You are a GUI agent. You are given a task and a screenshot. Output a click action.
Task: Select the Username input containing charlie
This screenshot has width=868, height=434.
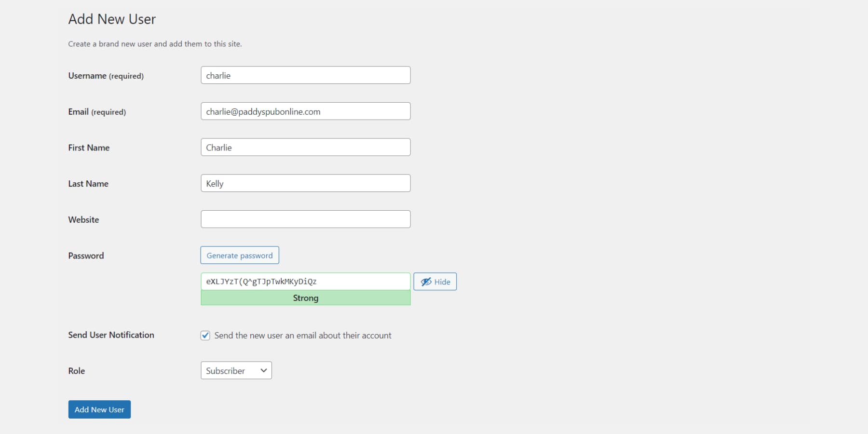[x=305, y=75]
